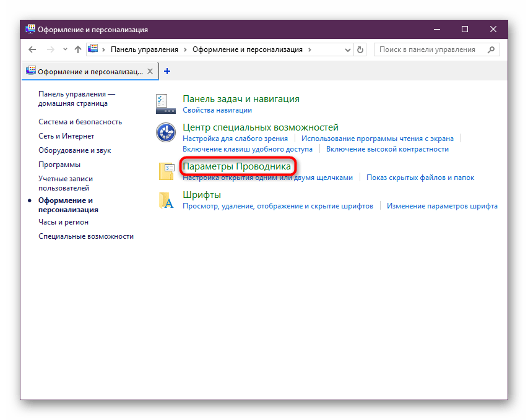Refresh the control panel view

point(361,49)
